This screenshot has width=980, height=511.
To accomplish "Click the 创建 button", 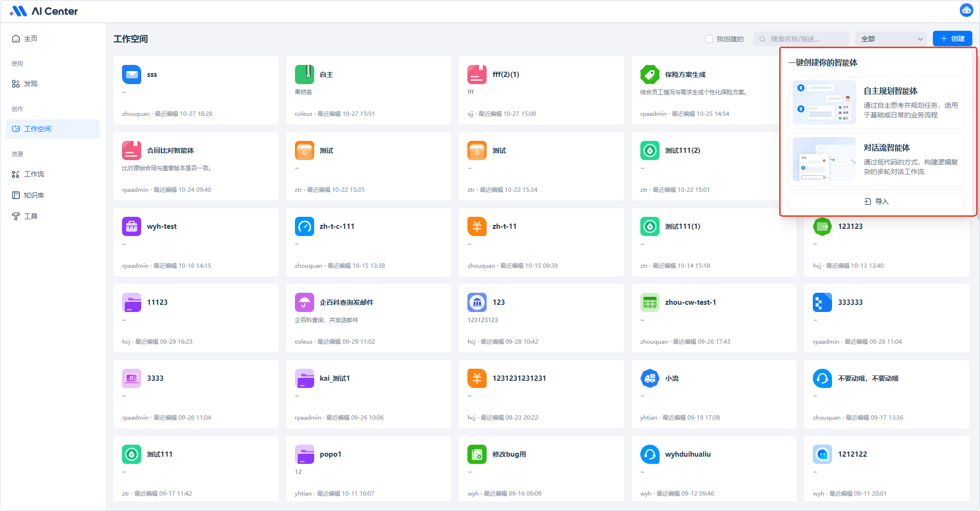I will [952, 38].
